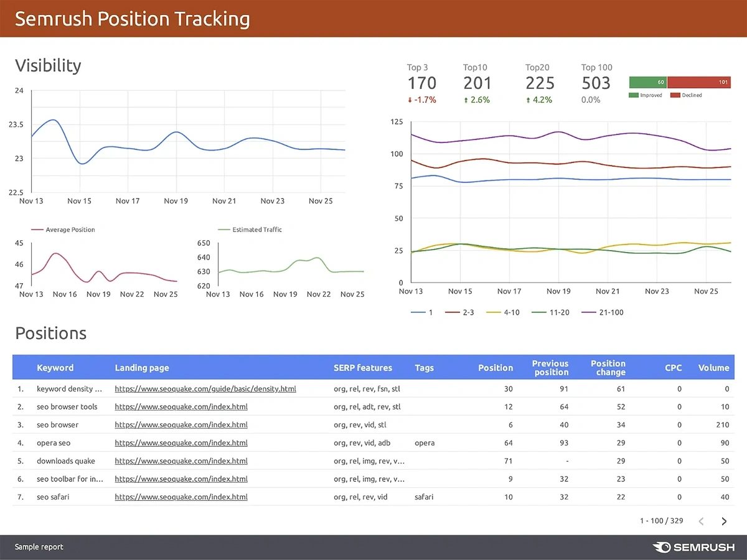
Task: Click the 'org, rev, vid, adb' SERP features cell
Action: (x=362, y=443)
